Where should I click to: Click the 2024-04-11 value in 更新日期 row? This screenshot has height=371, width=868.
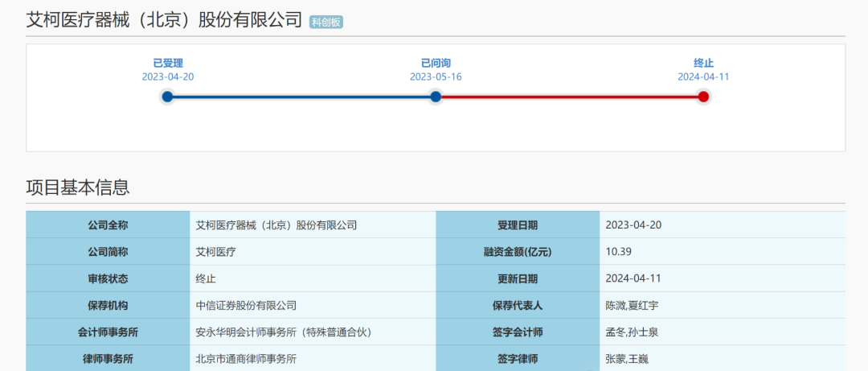[x=723, y=278]
